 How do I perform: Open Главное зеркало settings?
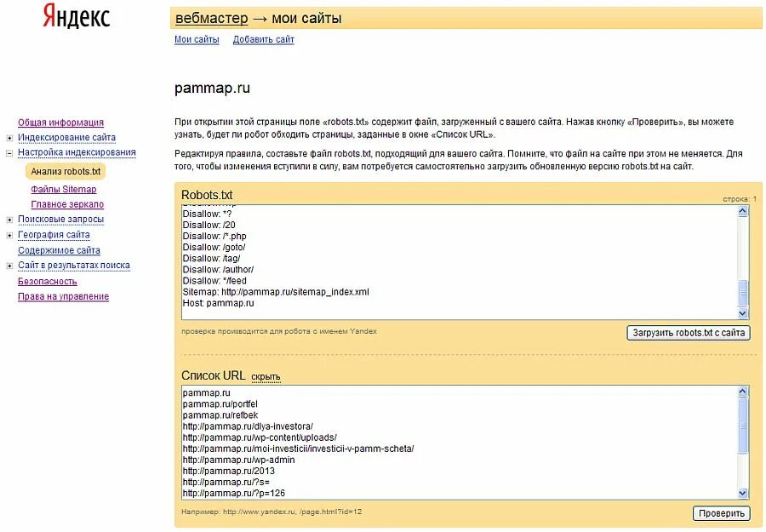click(x=67, y=204)
